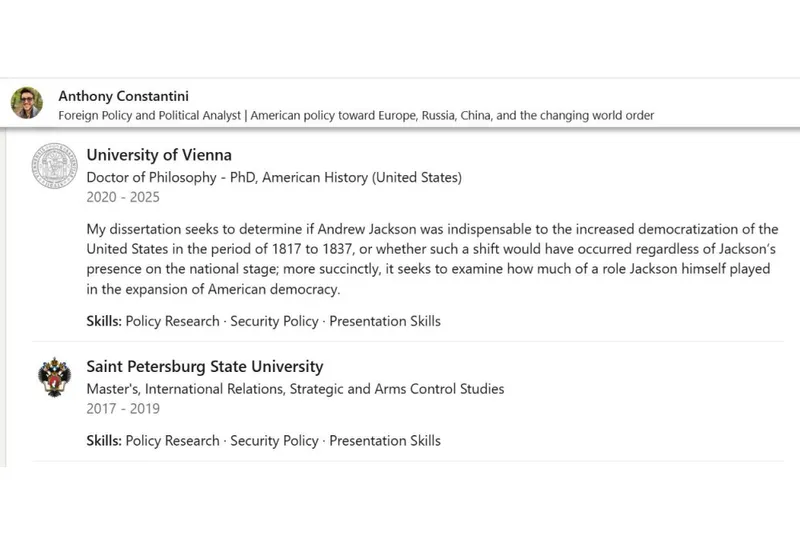Select Presentation Skills under University of Vienna
The image size is (800, 540).
click(x=385, y=321)
